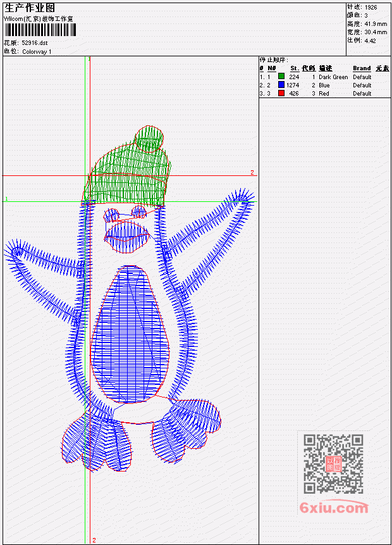The image size is (392, 545).
Task: Click the total stitch value '1926'
Action: pyautogui.click(x=371, y=7)
